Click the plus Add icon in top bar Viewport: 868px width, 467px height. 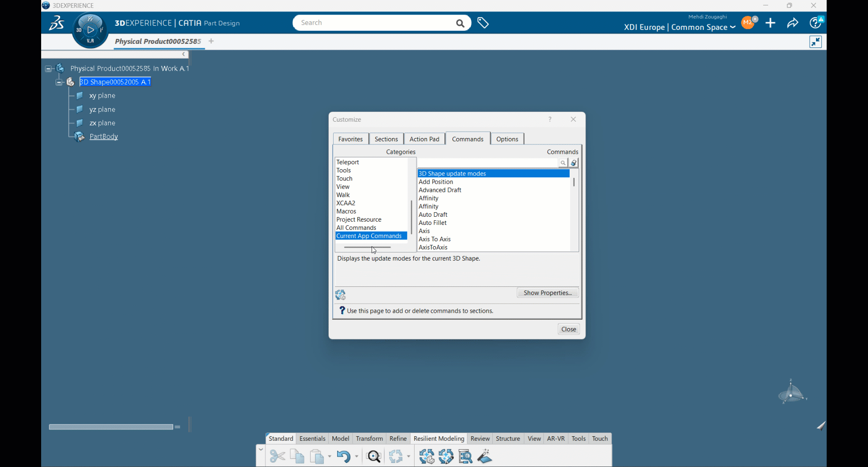tap(770, 23)
